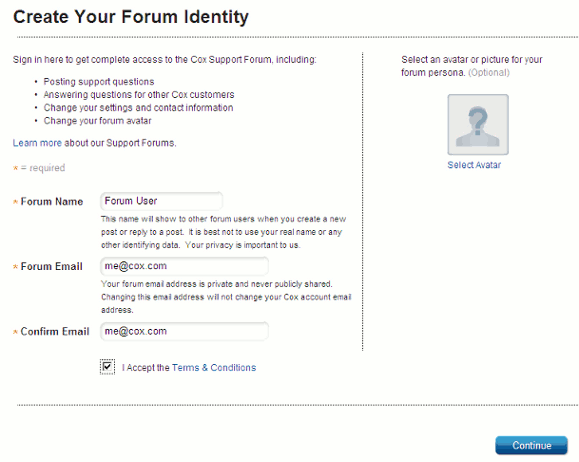
Task: Click the "I Accept the" label text
Action: 145,368
